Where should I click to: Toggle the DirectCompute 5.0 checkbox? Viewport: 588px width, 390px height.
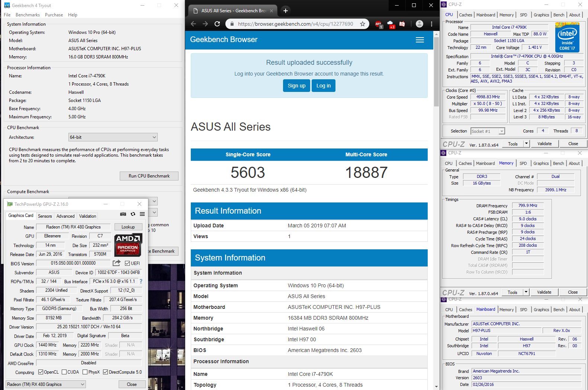106,372
